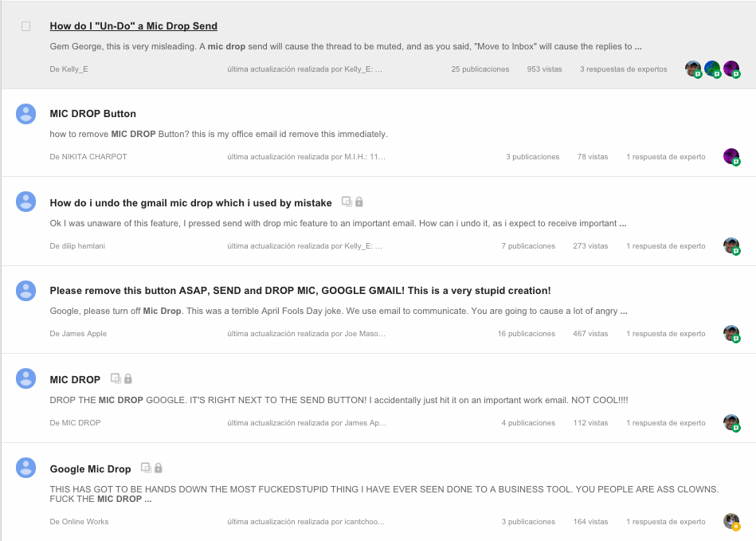The width and height of the screenshot is (756, 541).
Task: Open the How do I "Un-Do" a Mic Drop Send thread
Action: click(x=134, y=26)
